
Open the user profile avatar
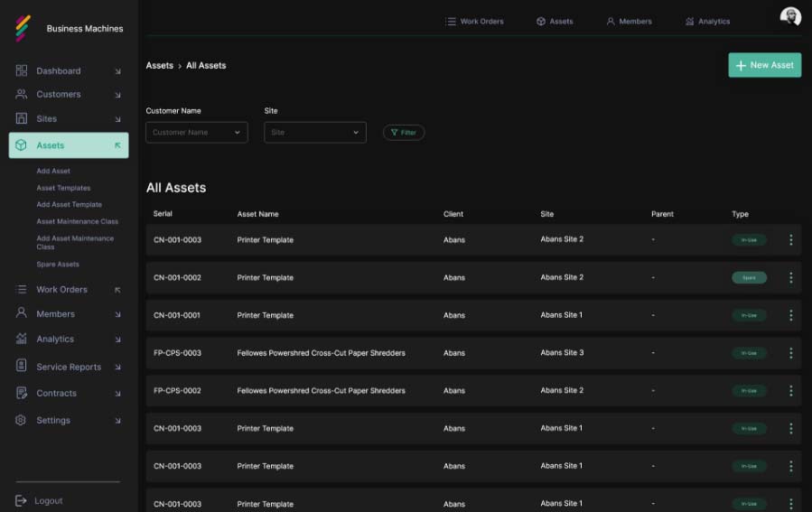(790, 16)
